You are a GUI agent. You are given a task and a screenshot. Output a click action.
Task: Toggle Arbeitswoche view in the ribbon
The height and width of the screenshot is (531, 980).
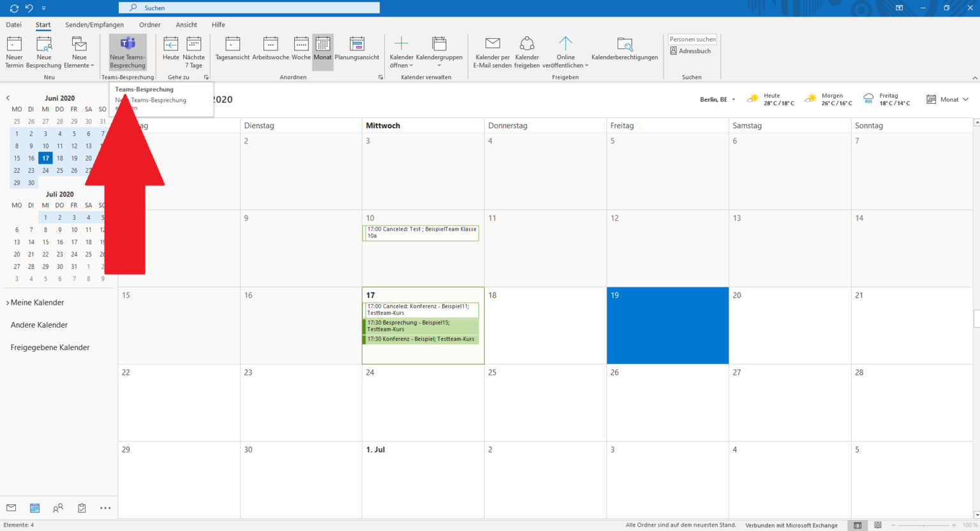pos(271,50)
